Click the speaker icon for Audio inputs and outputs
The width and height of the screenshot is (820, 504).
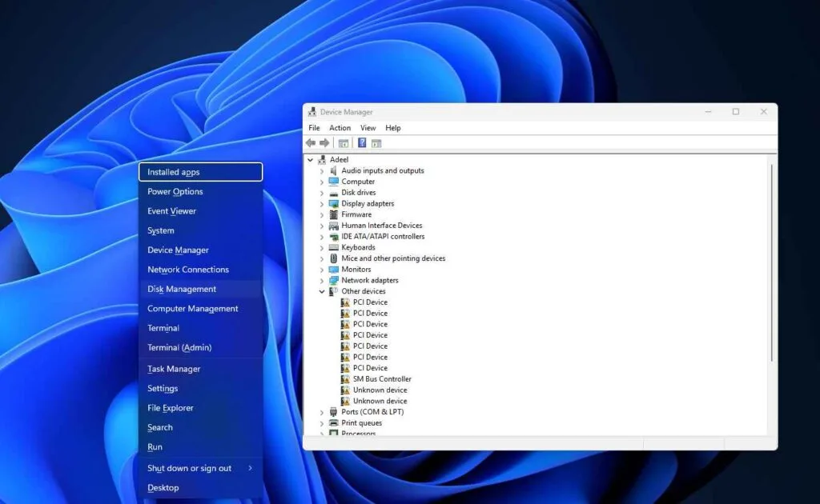(x=334, y=170)
